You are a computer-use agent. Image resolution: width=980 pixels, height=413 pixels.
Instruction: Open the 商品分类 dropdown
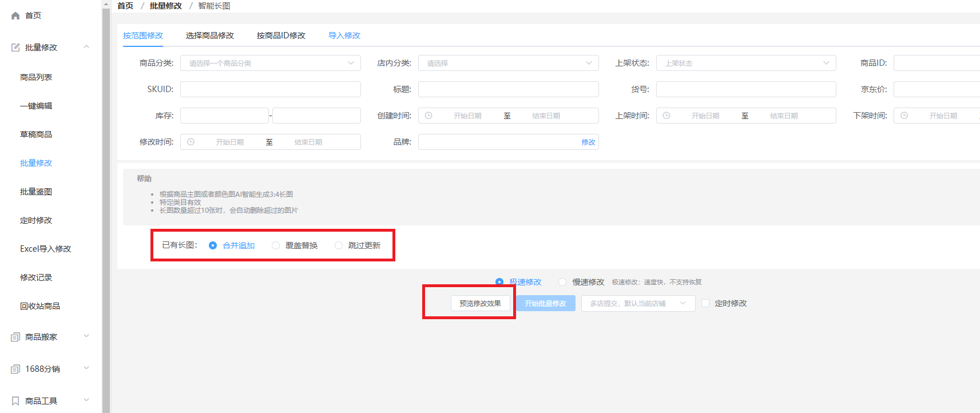click(x=271, y=63)
